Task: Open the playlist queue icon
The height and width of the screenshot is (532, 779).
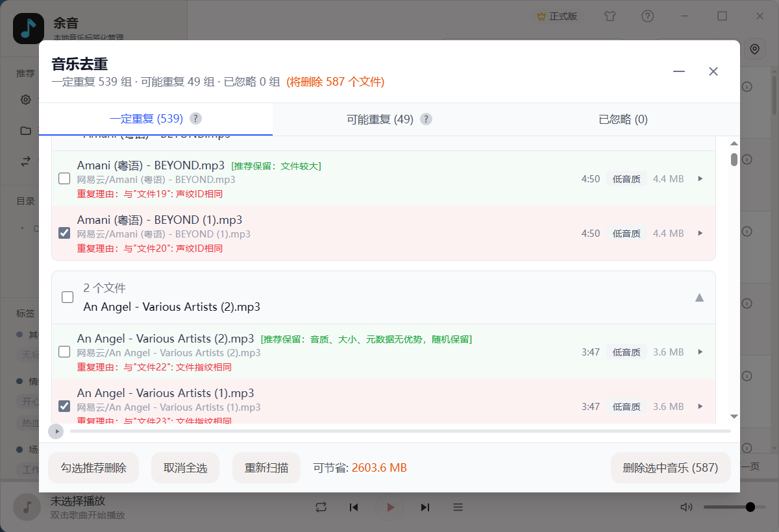Action: tap(458, 507)
